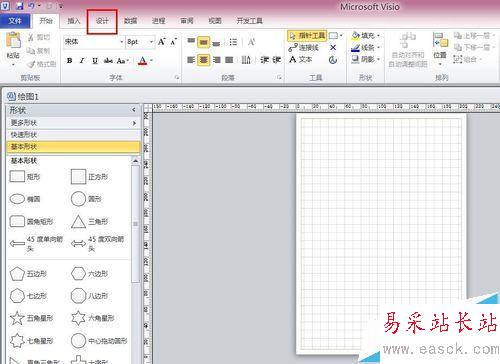Open the Design ribbon tab

[102, 21]
